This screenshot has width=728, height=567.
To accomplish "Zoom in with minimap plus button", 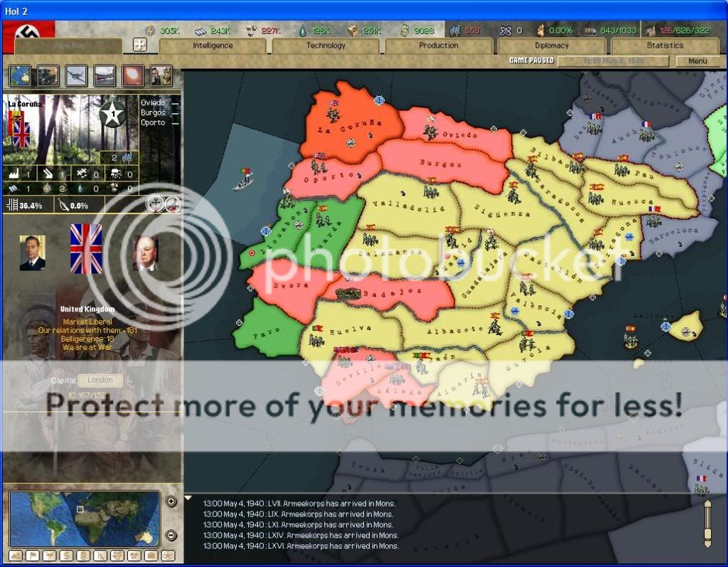I will pos(171,502).
